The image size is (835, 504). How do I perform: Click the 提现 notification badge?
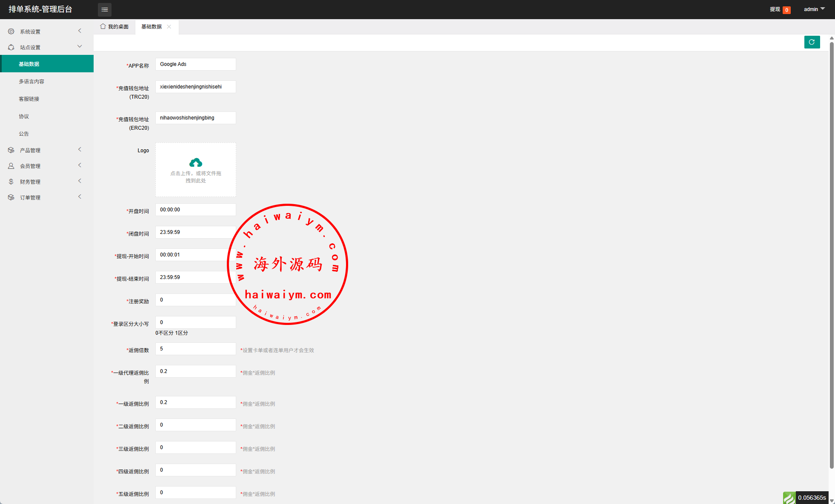pos(786,10)
